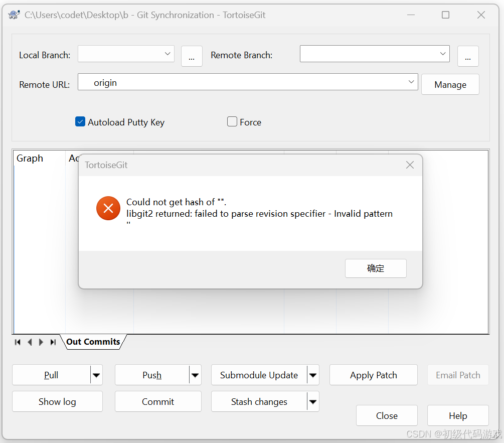Go to next tab with right arrow
This screenshot has width=504, height=443.
click(41, 342)
